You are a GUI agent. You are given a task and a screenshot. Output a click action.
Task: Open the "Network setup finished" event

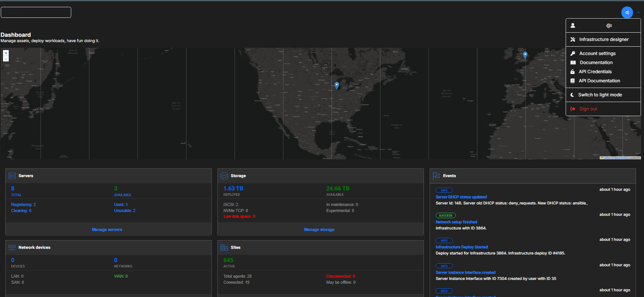click(456, 222)
